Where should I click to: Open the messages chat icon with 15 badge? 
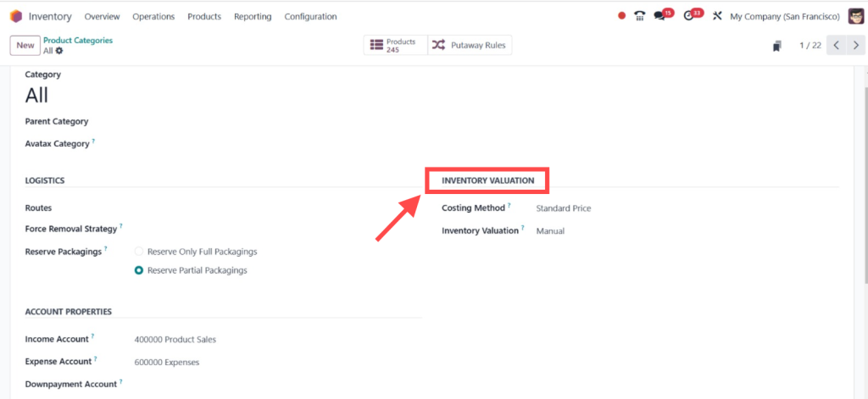pos(659,16)
